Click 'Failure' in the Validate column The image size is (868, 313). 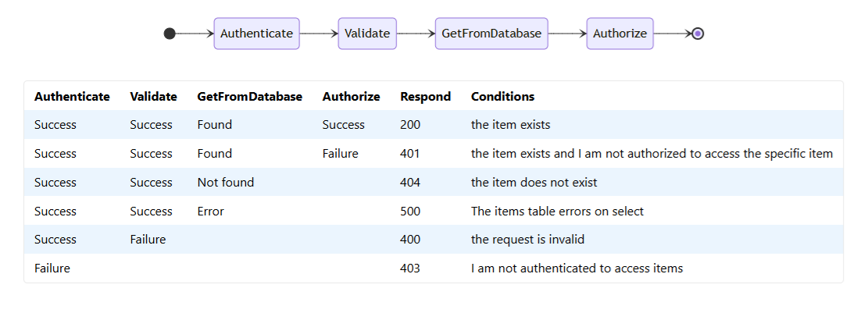point(148,240)
